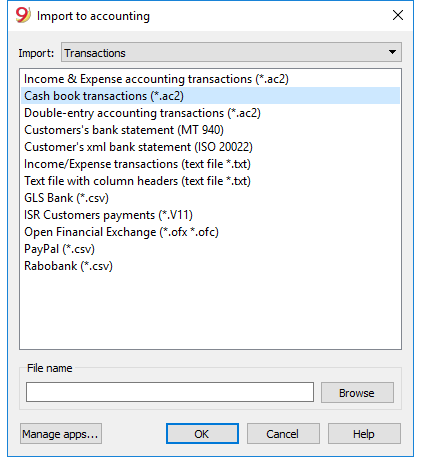This screenshot has width=421, height=464.
Task: Pick Customer's xml bank statement (ISO 20022)
Action: tap(210, 147)
